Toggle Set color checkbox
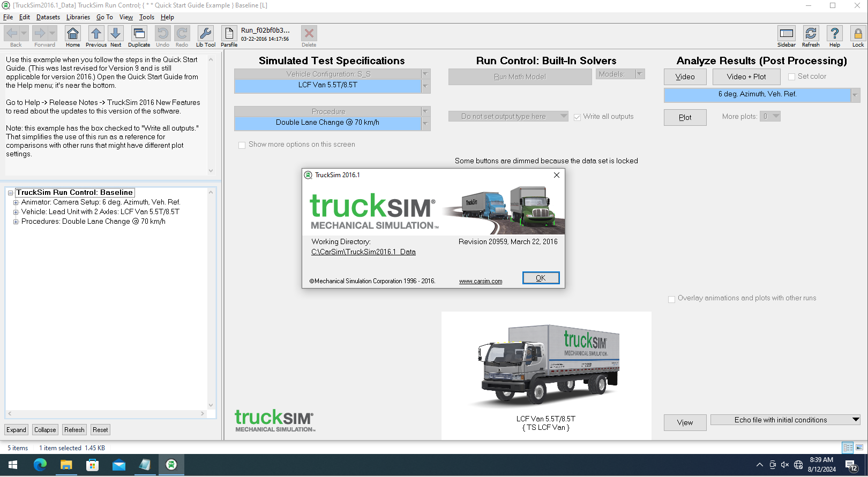868x477 pixels. [791, 77]
